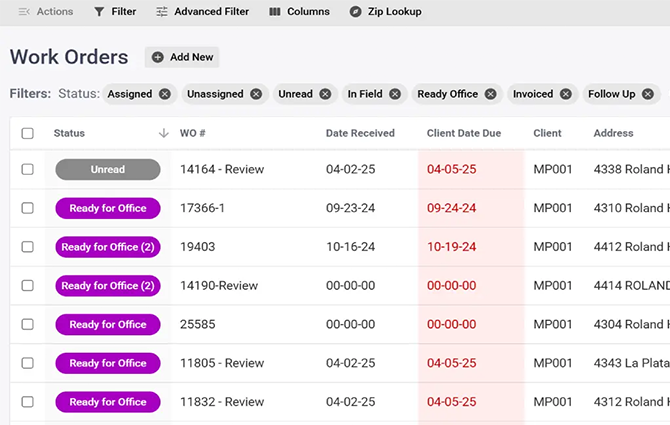Viewport: 670px width, 425px height.
Task: Open work order 11805 - Review
Action: 222,363
